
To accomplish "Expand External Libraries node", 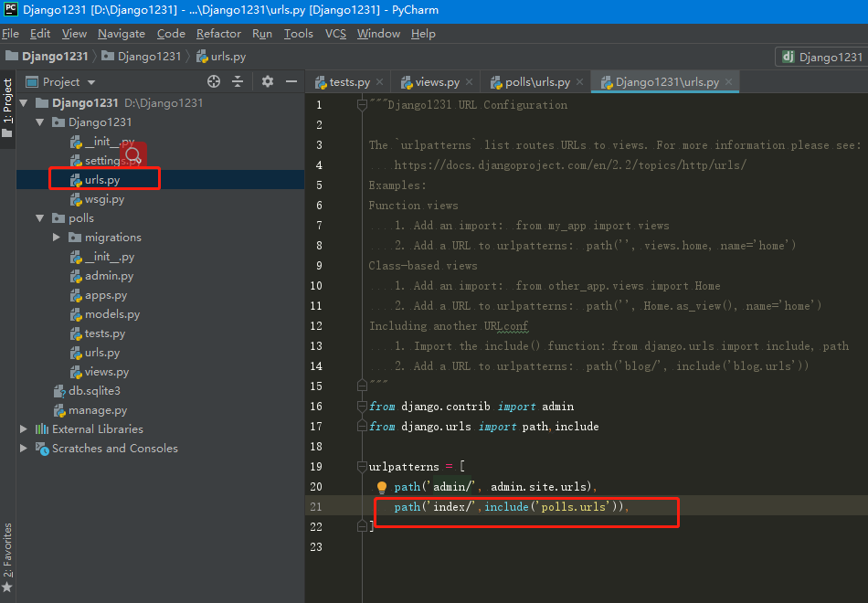I will (x=24, y=429).
